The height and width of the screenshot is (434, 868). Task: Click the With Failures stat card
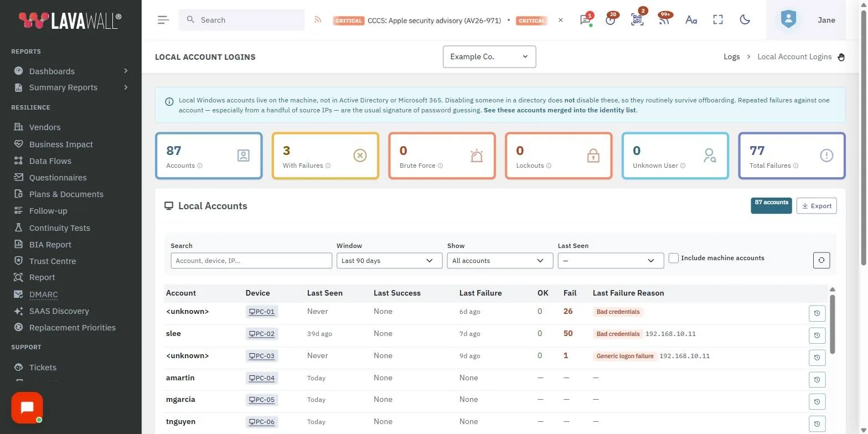325,156
